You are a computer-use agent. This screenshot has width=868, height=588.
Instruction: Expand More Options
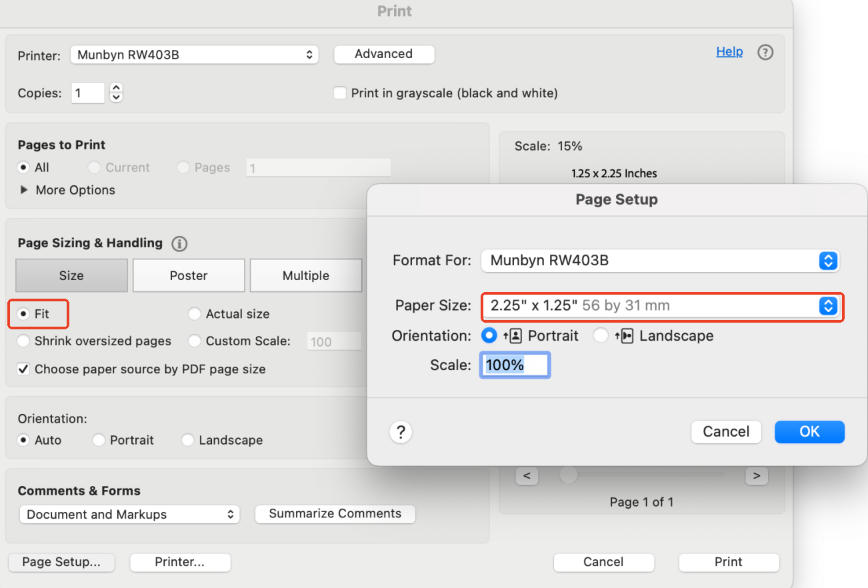pyautogui.click(x=23, y=190)
